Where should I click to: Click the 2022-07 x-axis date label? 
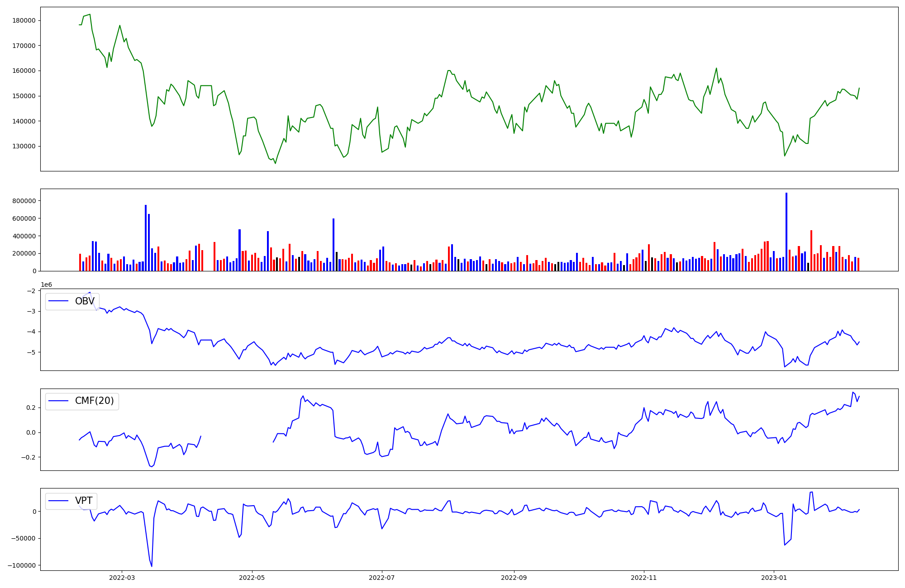382,578
